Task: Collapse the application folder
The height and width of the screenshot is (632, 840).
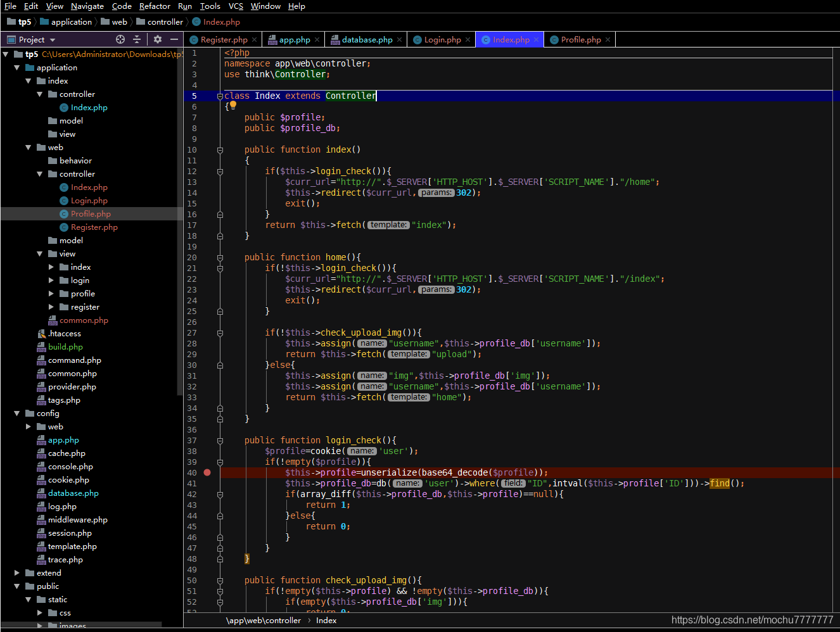Action: click(17, 68)
